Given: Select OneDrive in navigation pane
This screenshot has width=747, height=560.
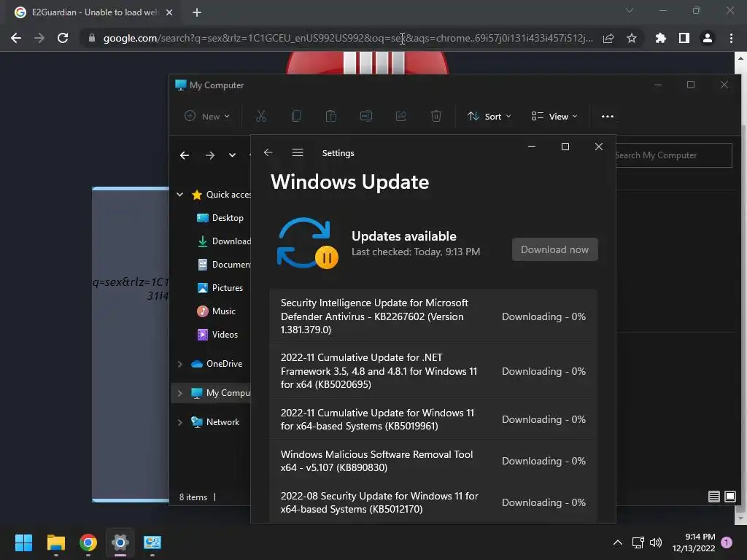Looking at the screenshot, I should (x=217, y=364).
